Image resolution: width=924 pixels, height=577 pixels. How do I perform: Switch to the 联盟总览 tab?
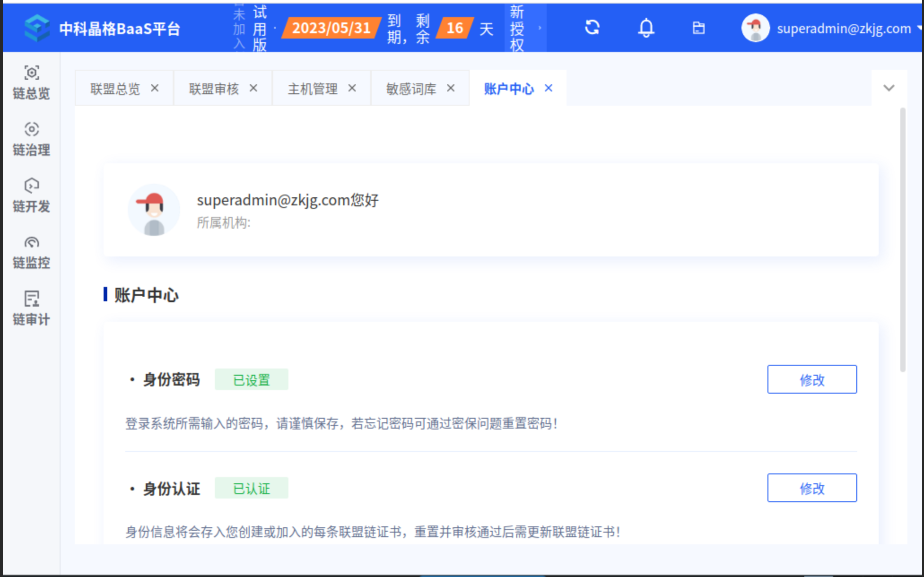pyautogui.click(x=115, y=89)
